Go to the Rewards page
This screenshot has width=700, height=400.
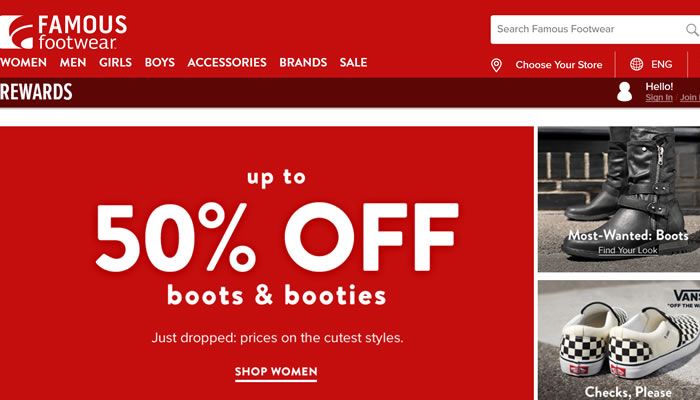(x=36, y=92)
